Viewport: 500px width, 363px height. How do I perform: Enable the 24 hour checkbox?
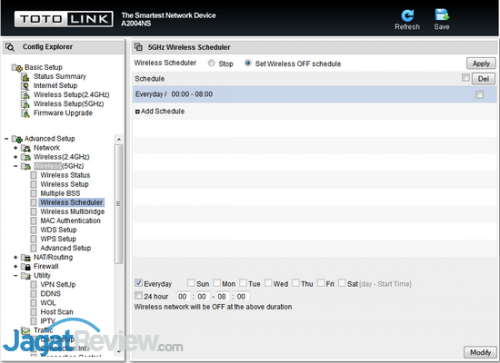pyautogui.click(x=139, y=295)
